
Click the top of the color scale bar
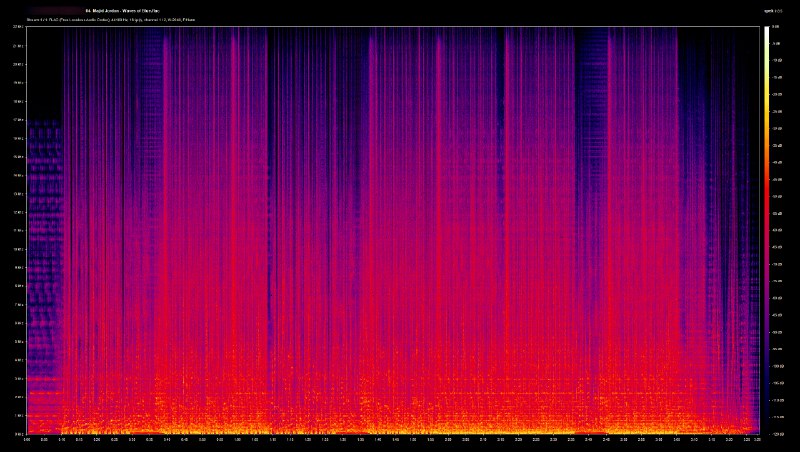766,29
